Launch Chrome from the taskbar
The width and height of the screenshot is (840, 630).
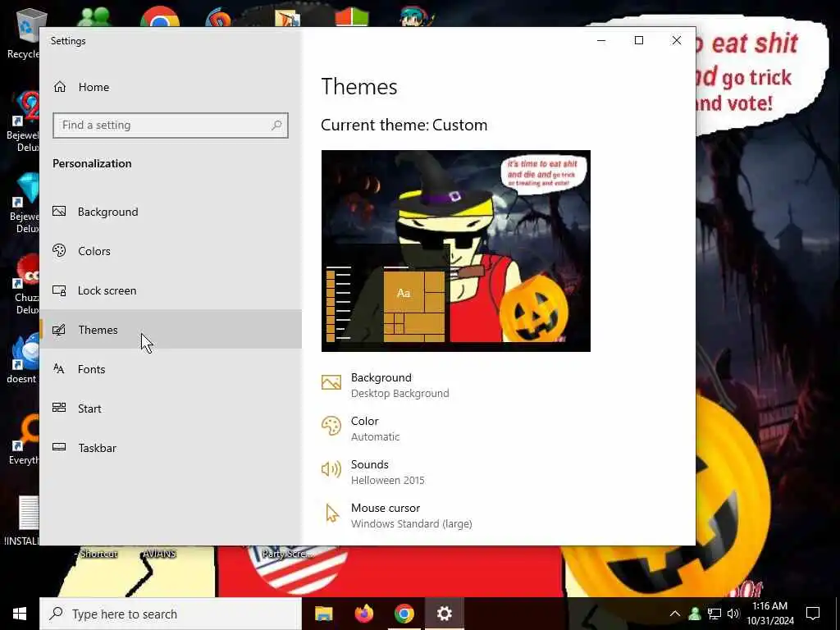404,614
